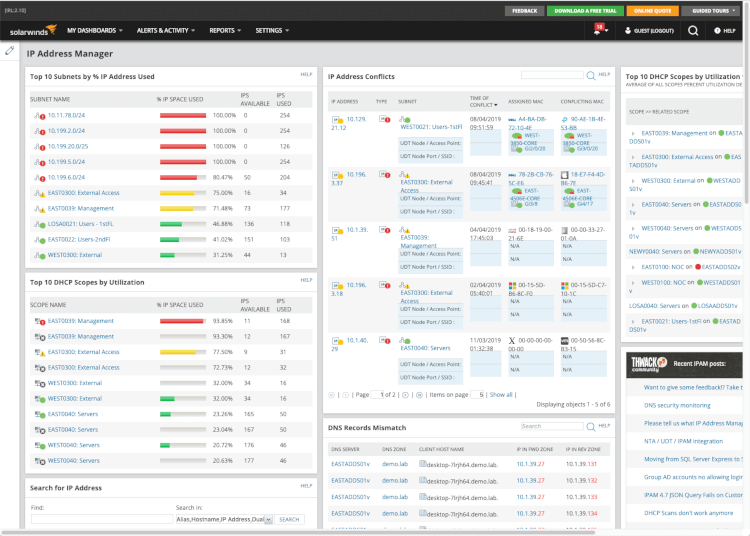Click the Download a Free Trial button
The image size is (750, 536).
click(585, 10)
